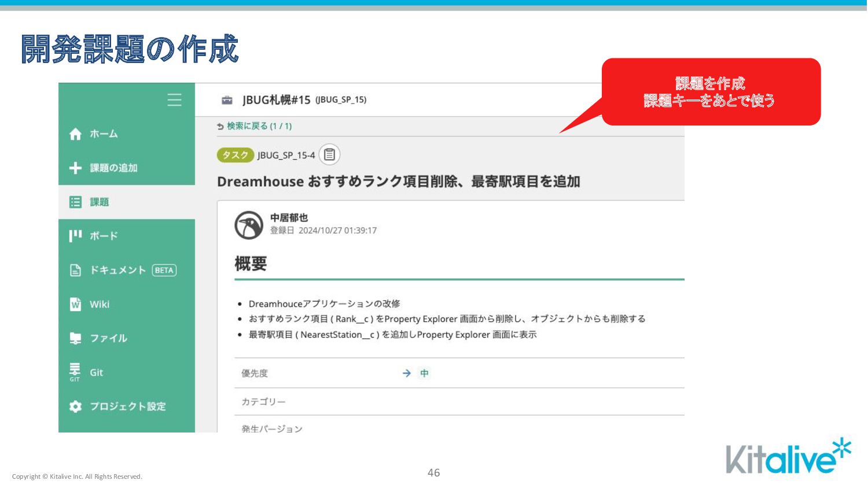
Task: Click author name 中居郁也
Action: 289,218
